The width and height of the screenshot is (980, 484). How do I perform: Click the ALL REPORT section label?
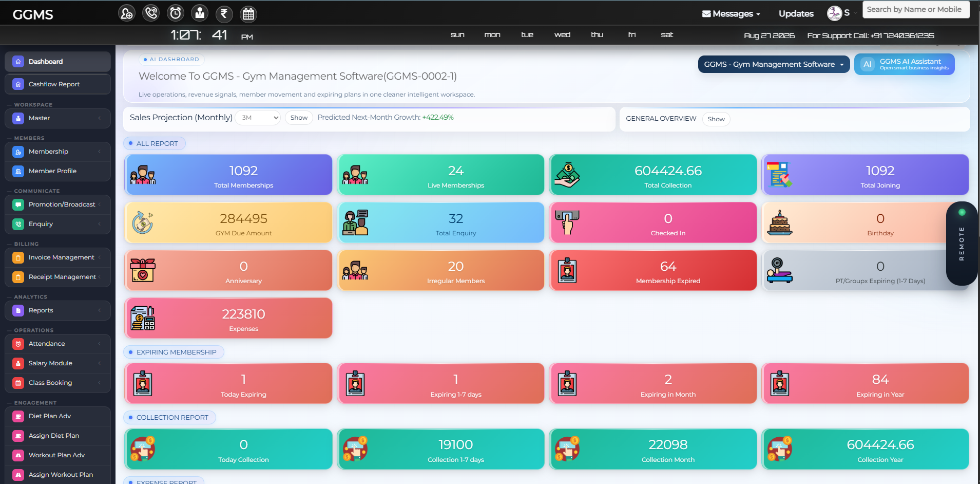(x=155, y=143)
